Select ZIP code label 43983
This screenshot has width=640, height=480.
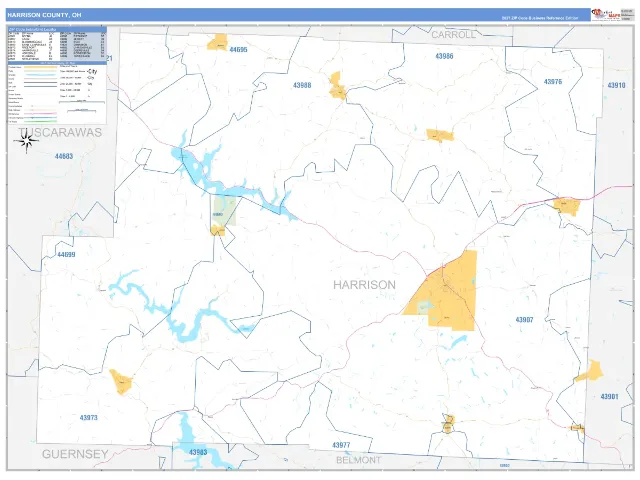[198, 452]
